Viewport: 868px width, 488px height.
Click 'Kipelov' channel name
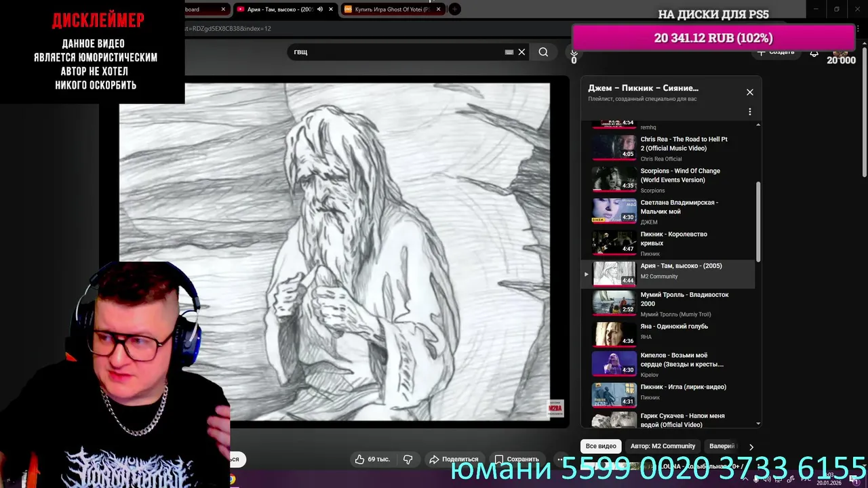tap(650, 375)
